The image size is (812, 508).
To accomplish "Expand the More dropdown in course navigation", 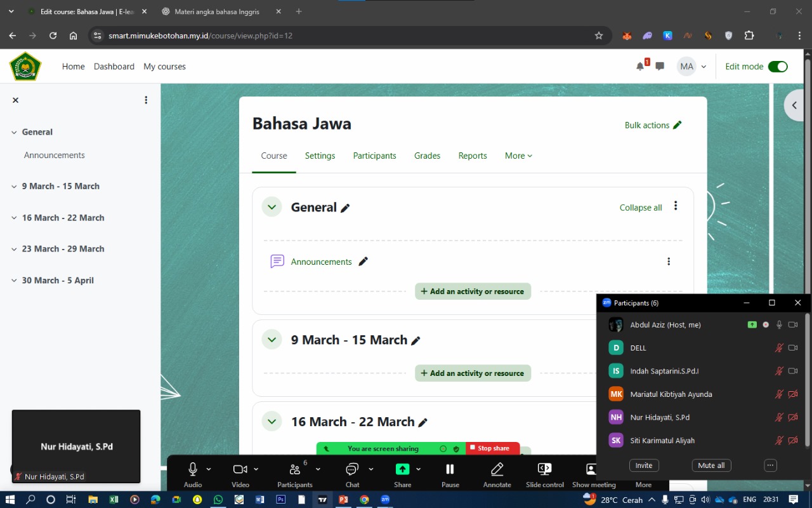I will (518, 156).
